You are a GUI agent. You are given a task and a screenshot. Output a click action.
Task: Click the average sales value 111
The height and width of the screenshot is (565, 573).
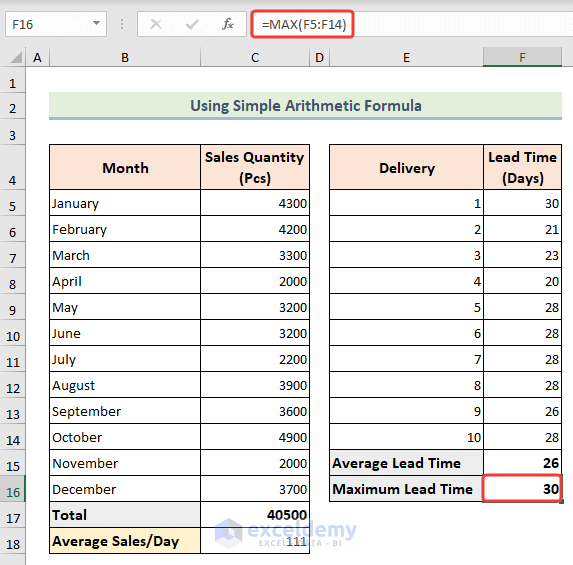(x=255, y=541)
